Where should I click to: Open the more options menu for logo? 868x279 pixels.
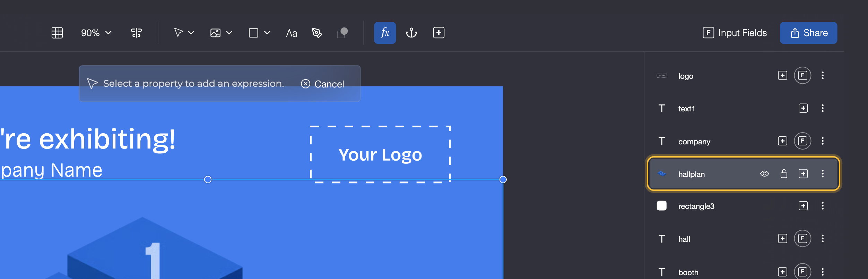(x=823, y=75)
